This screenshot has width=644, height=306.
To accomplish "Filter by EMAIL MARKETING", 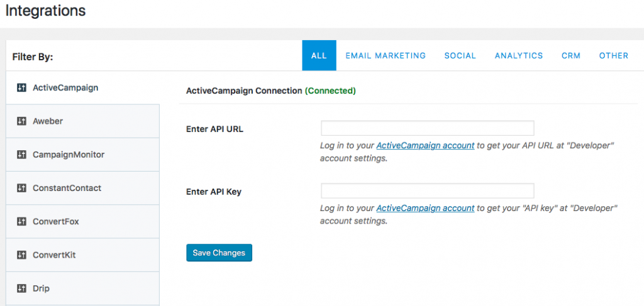I will point(386,55).
